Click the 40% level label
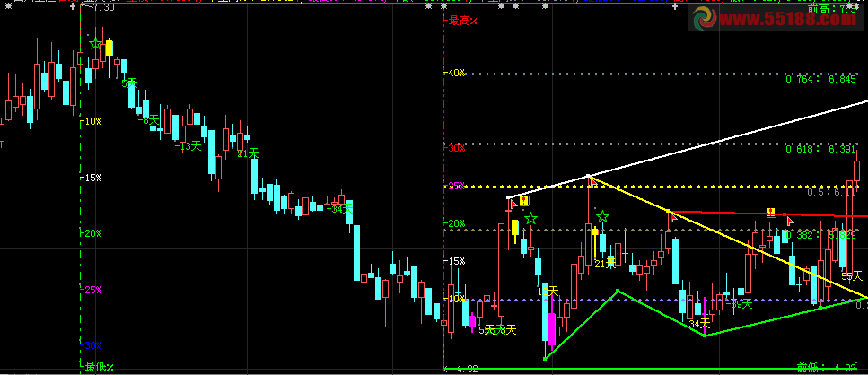868x375 pixels. point(457,73)
